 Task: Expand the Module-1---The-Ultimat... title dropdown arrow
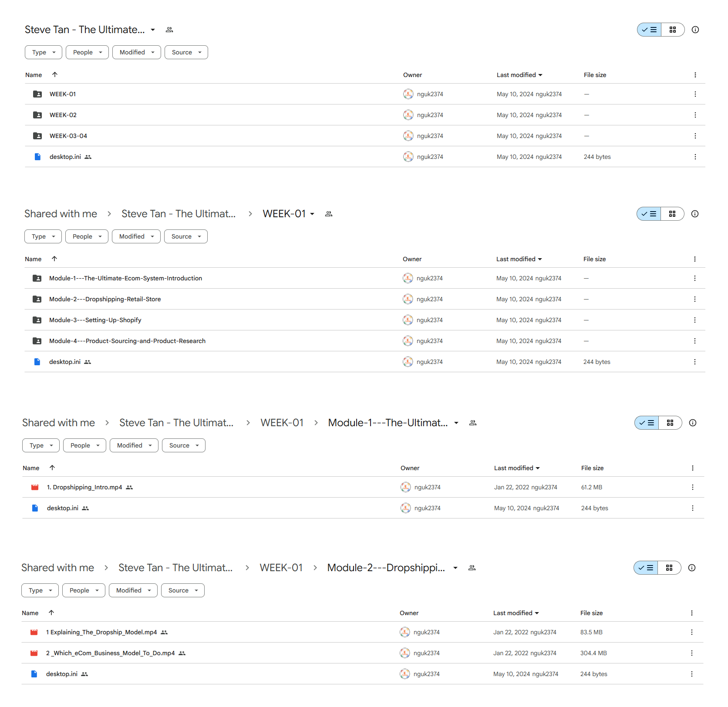pos(456,423)
